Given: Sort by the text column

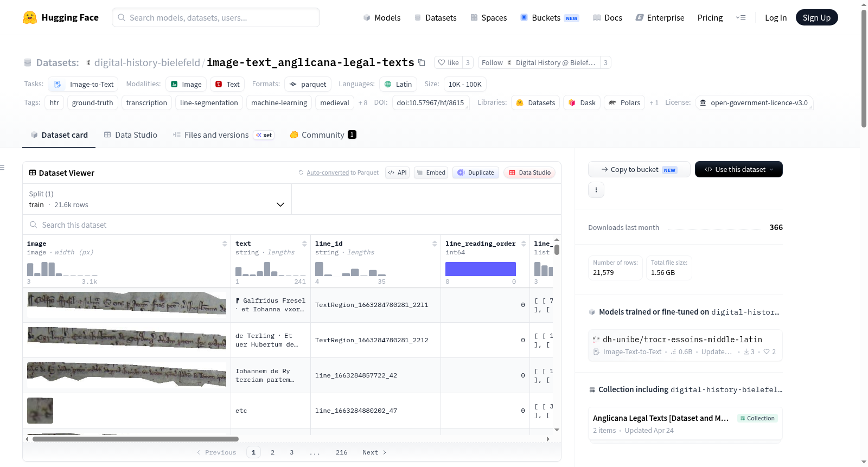Looking at the screenshot, I should 304,244.
